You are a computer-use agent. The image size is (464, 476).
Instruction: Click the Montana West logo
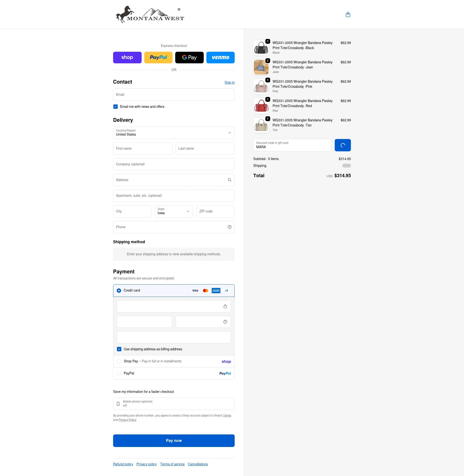[x=150, y=14]
